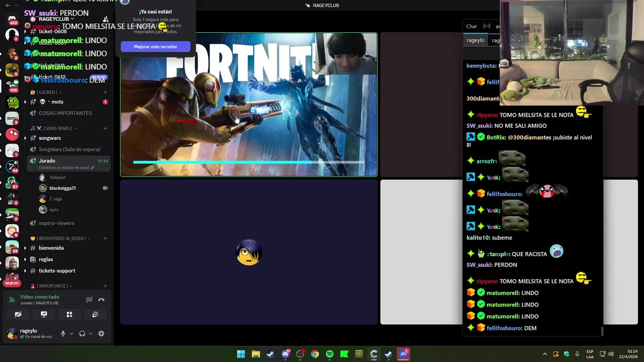
Task: Click the connection signal icon by Video conectado
Action: pyautogui.click(x=12, y=300)
